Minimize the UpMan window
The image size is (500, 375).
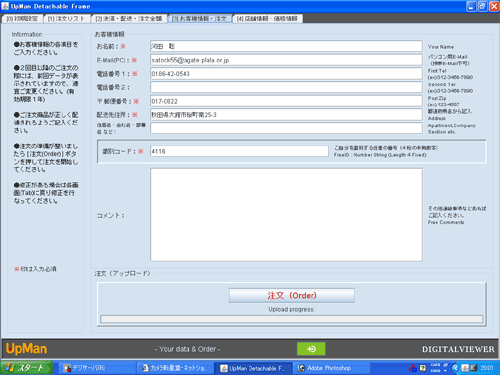[x=471, y=6]
